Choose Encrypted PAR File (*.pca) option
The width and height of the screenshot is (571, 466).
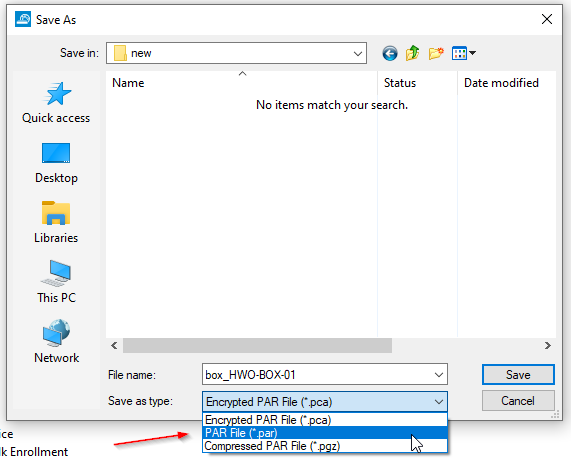pos(325,420)
